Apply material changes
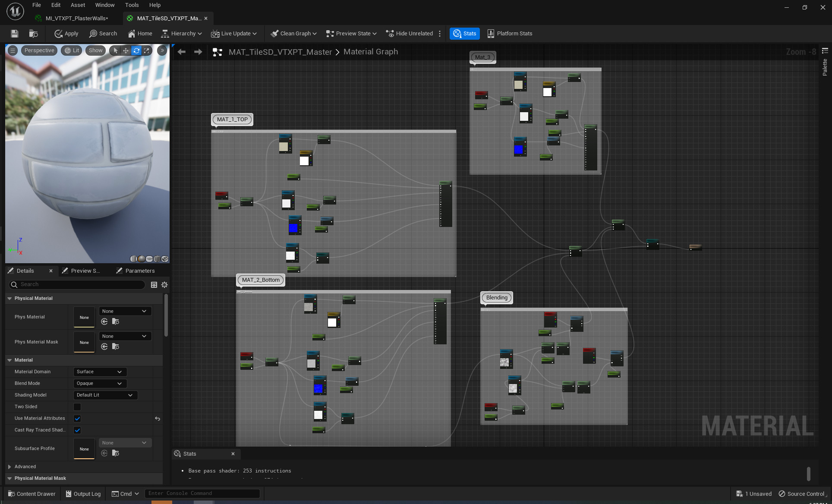The width and height of the screenshot is (832, 504). click(x=66, y=34)
